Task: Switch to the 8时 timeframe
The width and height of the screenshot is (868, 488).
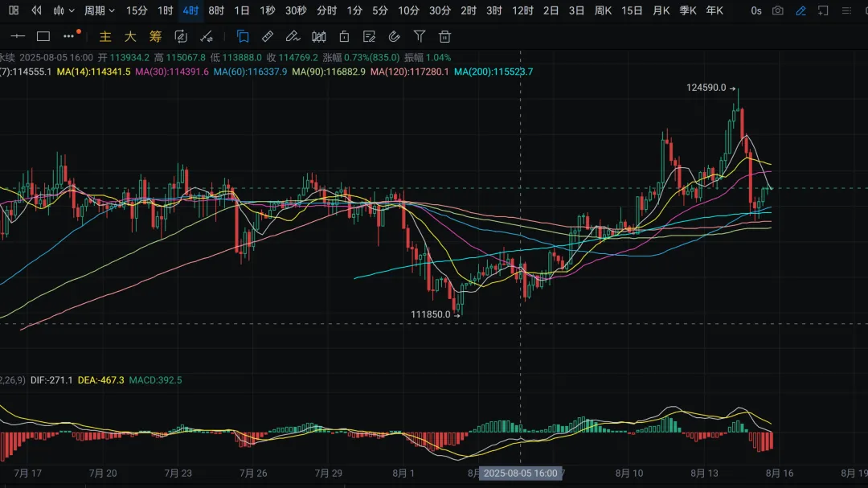Action: 216,10
